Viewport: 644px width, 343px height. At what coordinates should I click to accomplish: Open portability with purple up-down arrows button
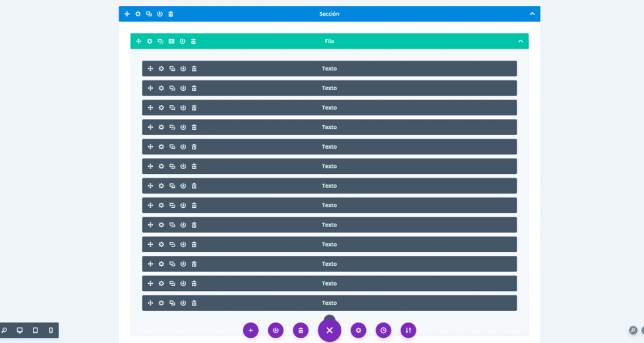(409, 330)
